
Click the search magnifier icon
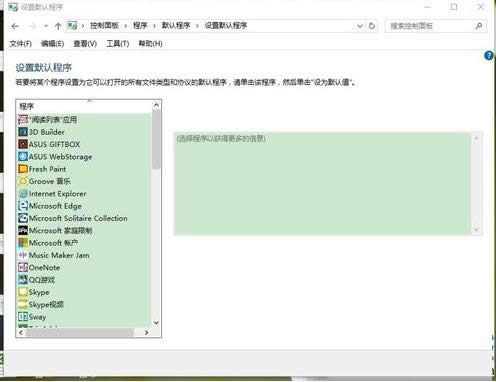479,26
